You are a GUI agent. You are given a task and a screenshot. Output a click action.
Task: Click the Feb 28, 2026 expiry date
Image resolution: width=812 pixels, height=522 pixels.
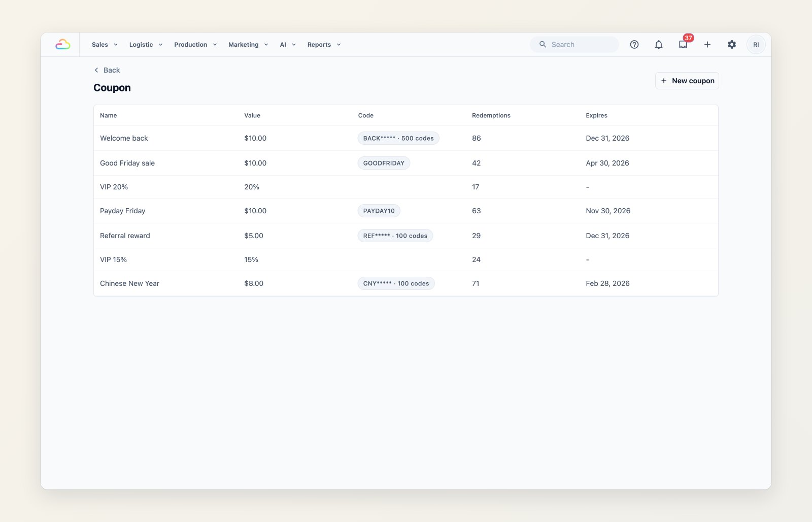pyautogui.click(x=607, y=283)
